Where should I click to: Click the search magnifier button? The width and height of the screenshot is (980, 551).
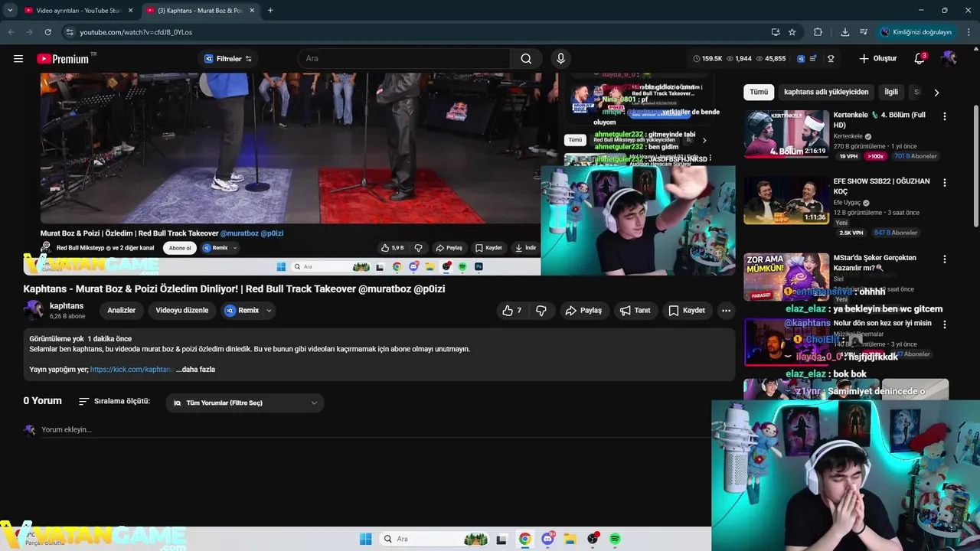coord(526,59)
